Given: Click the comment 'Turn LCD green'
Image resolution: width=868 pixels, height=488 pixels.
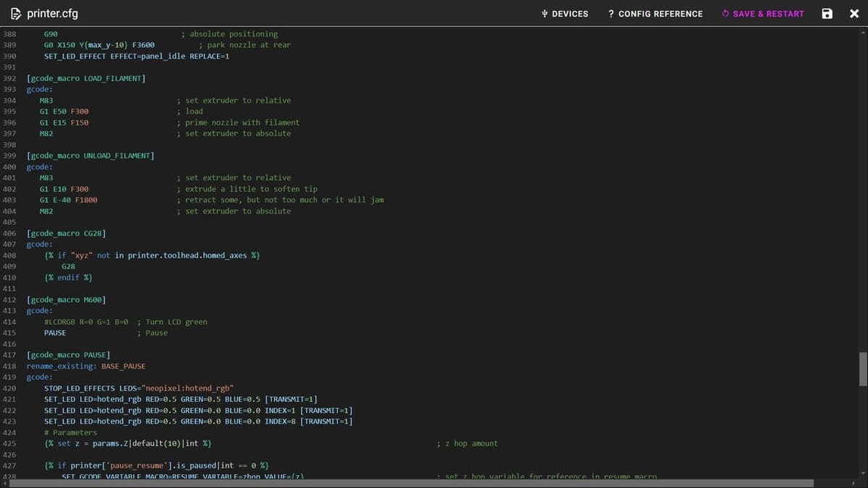Looking at the screenshot, I should 172,322.
